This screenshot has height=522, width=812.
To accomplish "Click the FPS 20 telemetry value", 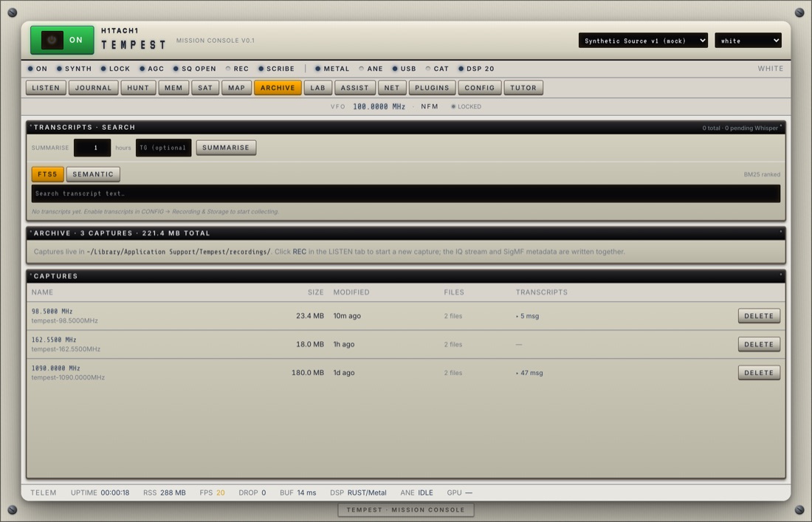I will (213, 493).
